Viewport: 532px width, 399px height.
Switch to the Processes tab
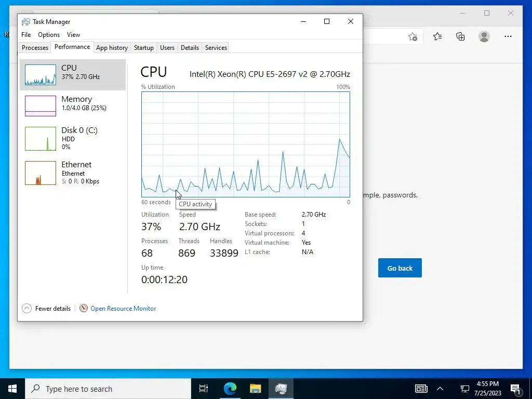[x=35, y=47]
